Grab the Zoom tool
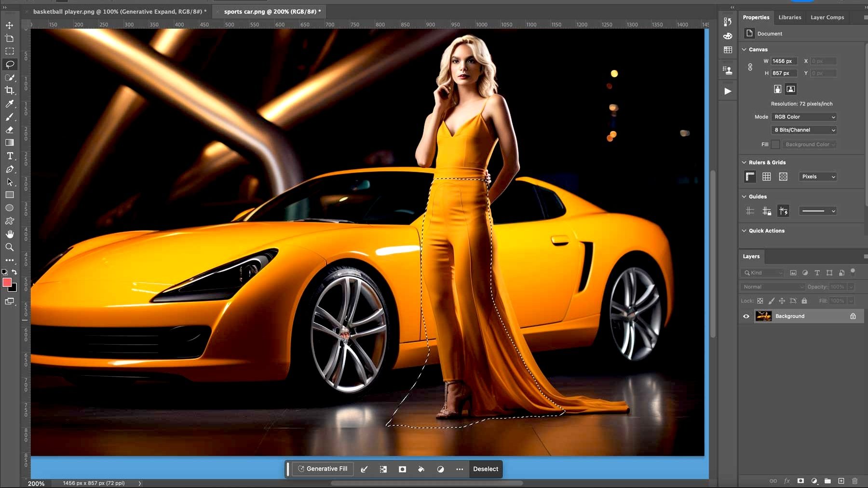 pos(9,247)
